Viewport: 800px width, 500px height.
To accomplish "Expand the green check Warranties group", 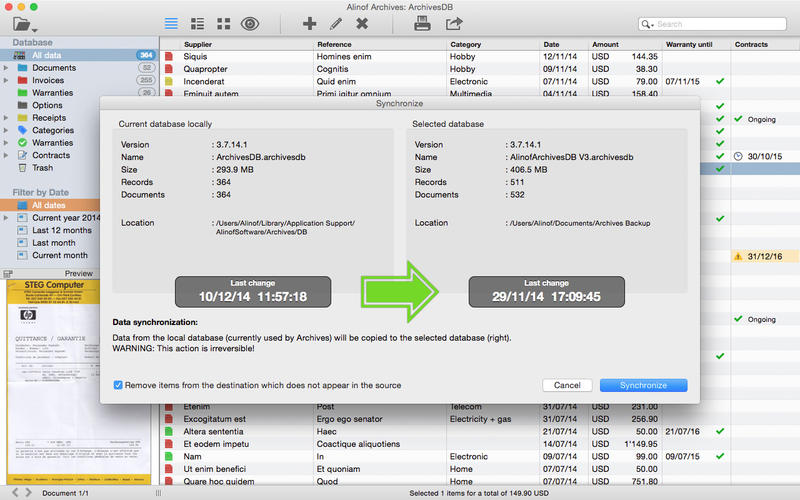I will coord(6,143).
